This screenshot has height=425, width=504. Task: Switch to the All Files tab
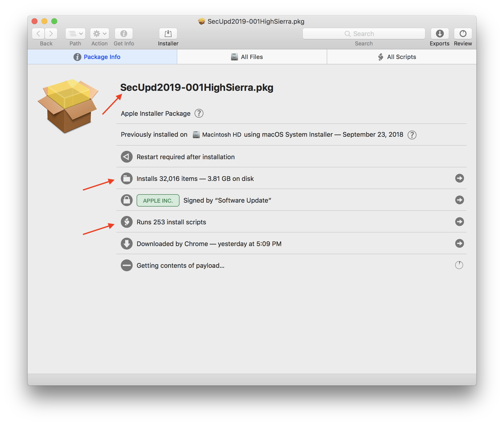click(x=251, y=57)
